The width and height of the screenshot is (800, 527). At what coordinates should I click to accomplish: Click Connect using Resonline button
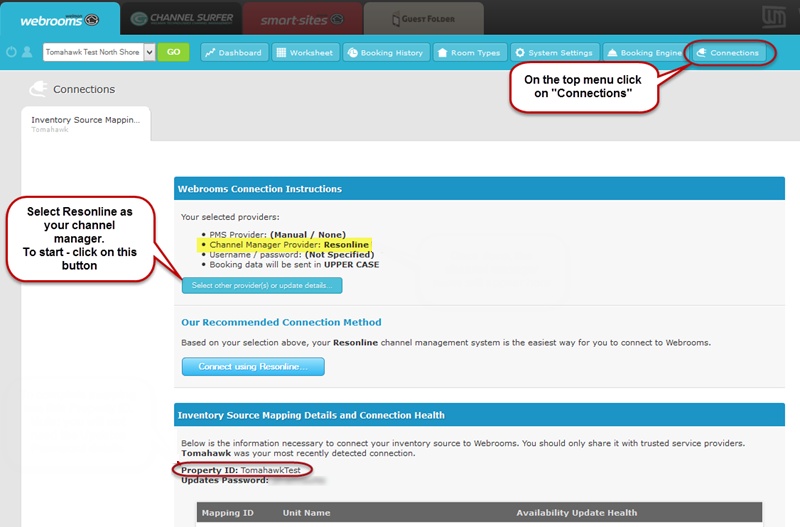(x=253, y=366)
